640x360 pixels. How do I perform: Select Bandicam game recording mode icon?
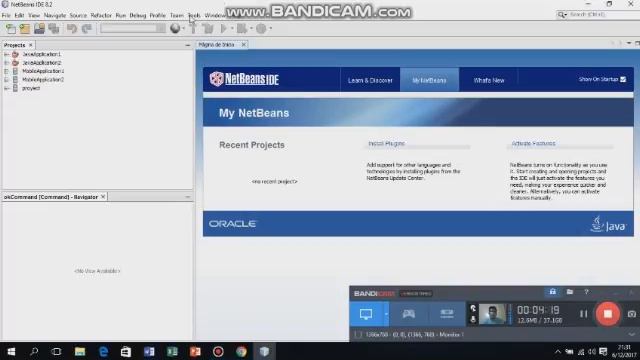pyautogui.click(x=409, y=313)
